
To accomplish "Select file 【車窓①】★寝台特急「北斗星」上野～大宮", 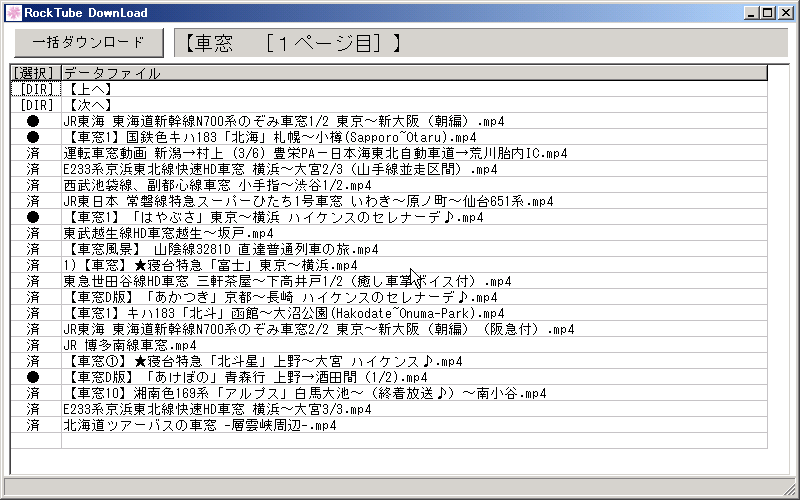I will [x=414, y=361].
